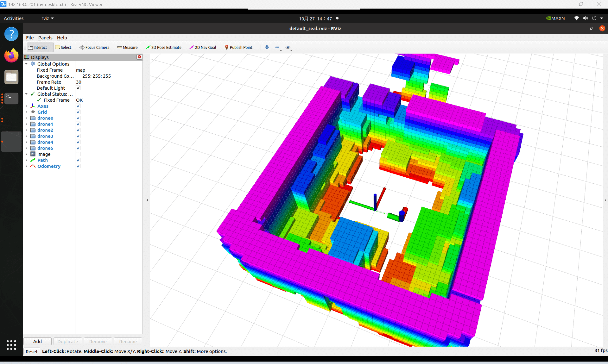
Task: Select the 2D Nav Goal tool
Action: [x=203, y=47]
